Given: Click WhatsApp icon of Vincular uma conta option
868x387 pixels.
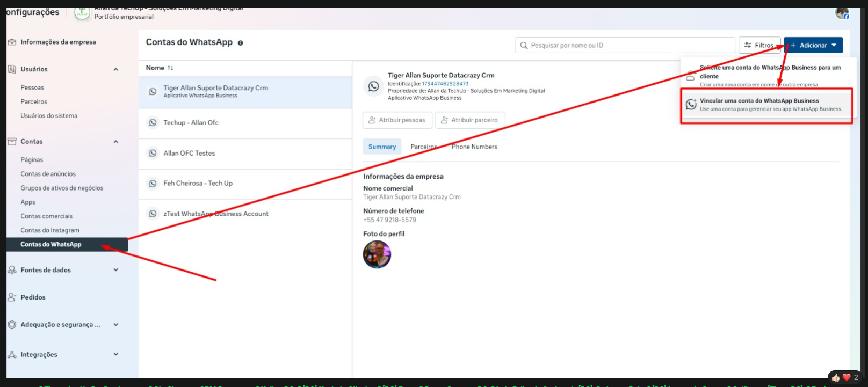Looking at the screenshot, I should coord(691,104).
